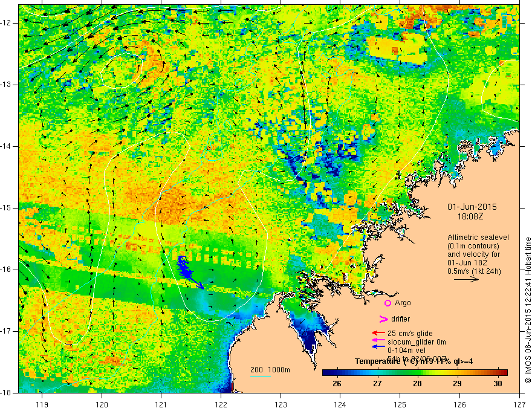Click the Temperature colorbar title
This screenshot has height=411, width=532.
click(x=414, y=361)
